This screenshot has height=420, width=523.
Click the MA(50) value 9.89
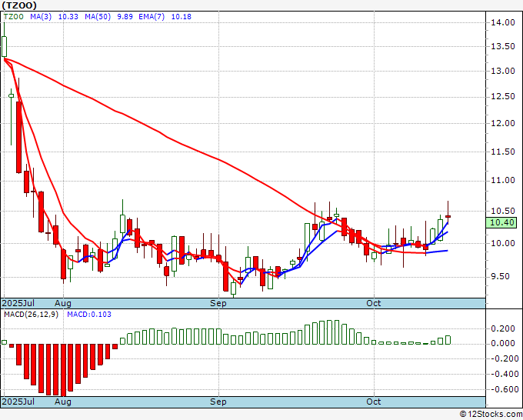(x=125, y=17)
